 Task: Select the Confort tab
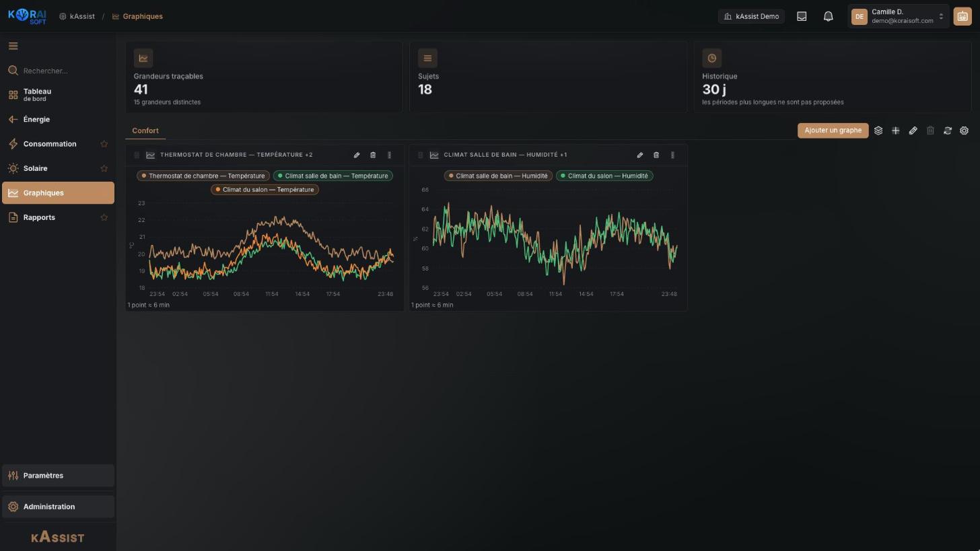click(x=145, y=131)
